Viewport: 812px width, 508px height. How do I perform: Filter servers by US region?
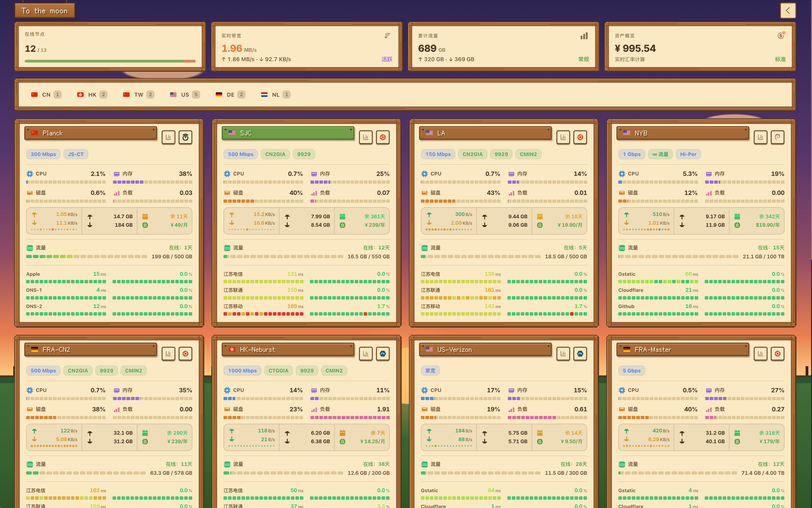tap(185, 95)
